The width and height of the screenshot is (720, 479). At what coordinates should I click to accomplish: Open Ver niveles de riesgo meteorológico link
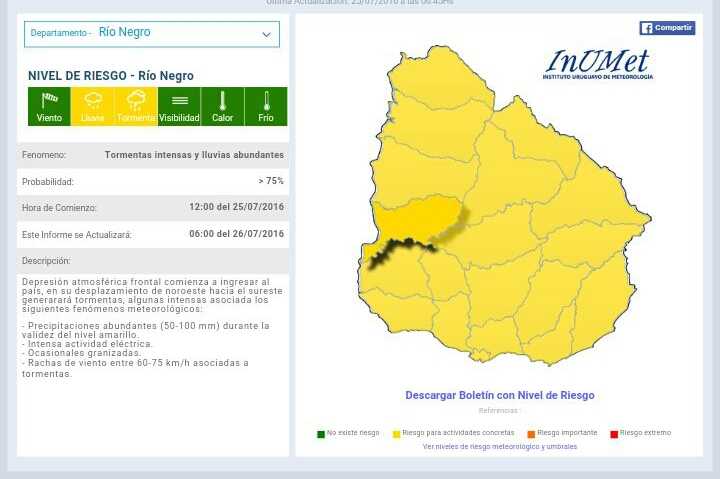click(x=499, y=447)
